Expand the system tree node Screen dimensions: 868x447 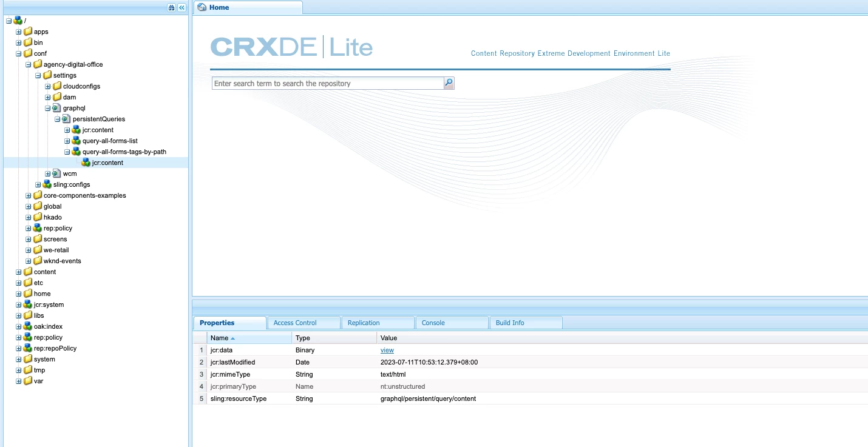click(x=19, y=360)
